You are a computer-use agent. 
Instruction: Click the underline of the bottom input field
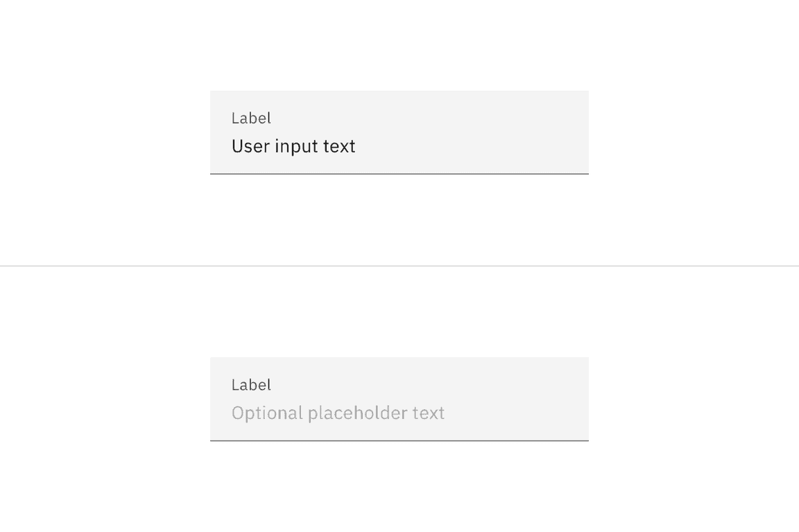(399, 439)
